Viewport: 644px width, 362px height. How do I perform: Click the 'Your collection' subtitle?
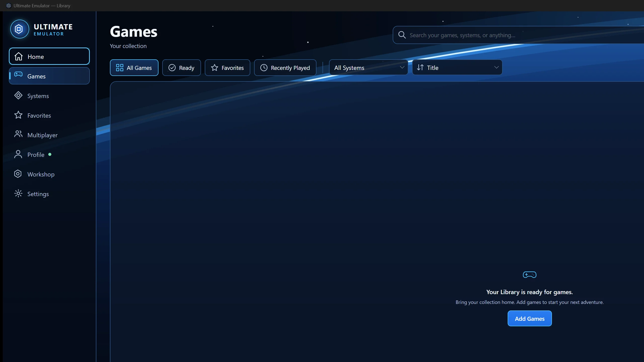click(x=128, y=46)
